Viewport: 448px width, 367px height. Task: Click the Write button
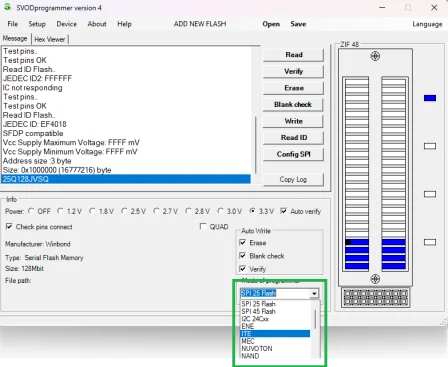tap(293, 121)
